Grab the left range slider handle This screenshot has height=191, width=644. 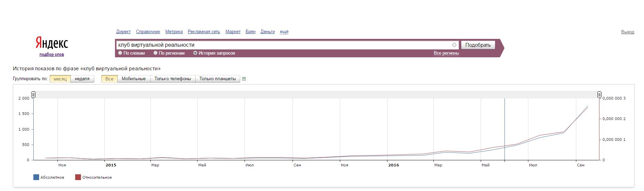pos(33,94)
